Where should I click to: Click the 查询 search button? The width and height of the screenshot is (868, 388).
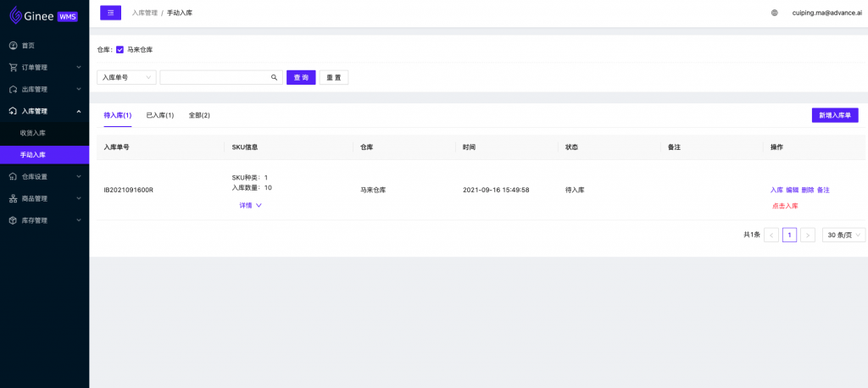301,77
